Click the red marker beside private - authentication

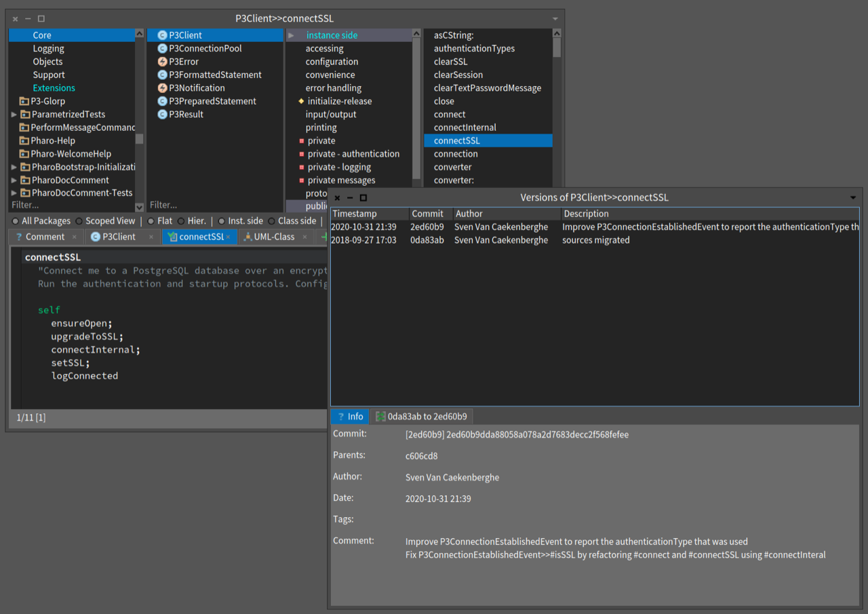coord(302,154)
